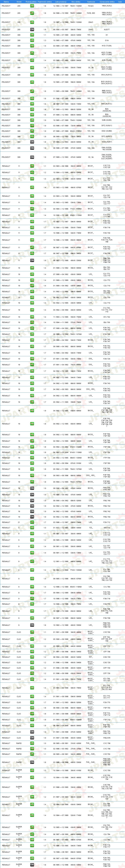Viewport: 125px width, 868px height.
Task: Click the diesel ON icon in the XUD7T row
Action: tap(32, 30)
